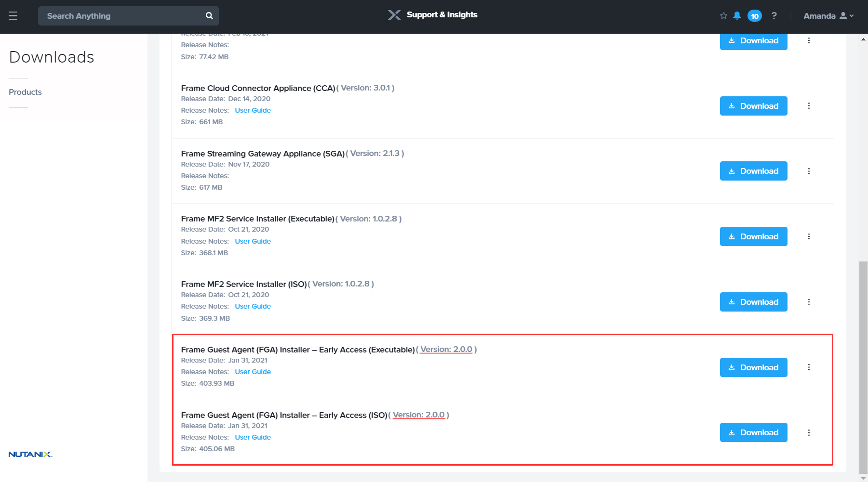Open User Guide for MF2 Service Installer (Executable)
Viewport: 868px width, 482px height.
click(x=253, y=241)
